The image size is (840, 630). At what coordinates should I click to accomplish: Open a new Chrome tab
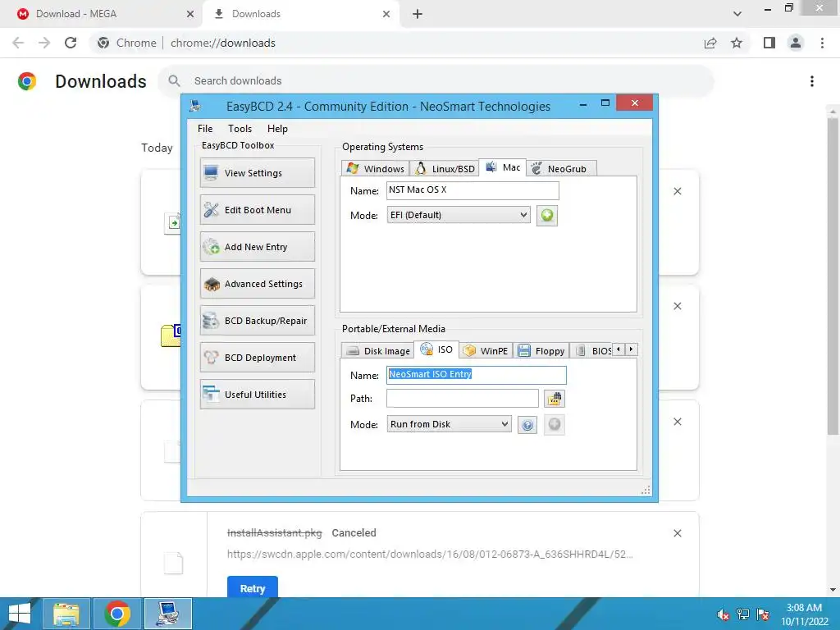coord(418,14)
